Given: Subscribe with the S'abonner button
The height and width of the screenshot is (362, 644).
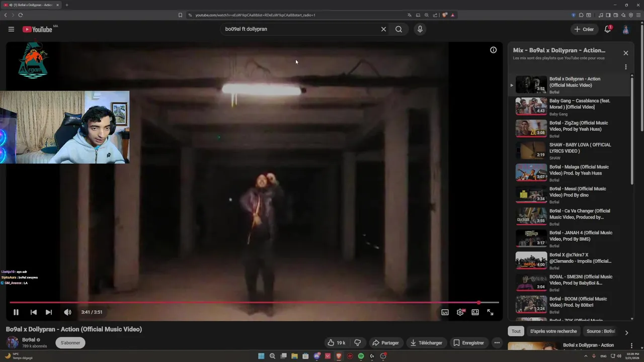Looking at the screenshot, I should [x=70, y=343].
